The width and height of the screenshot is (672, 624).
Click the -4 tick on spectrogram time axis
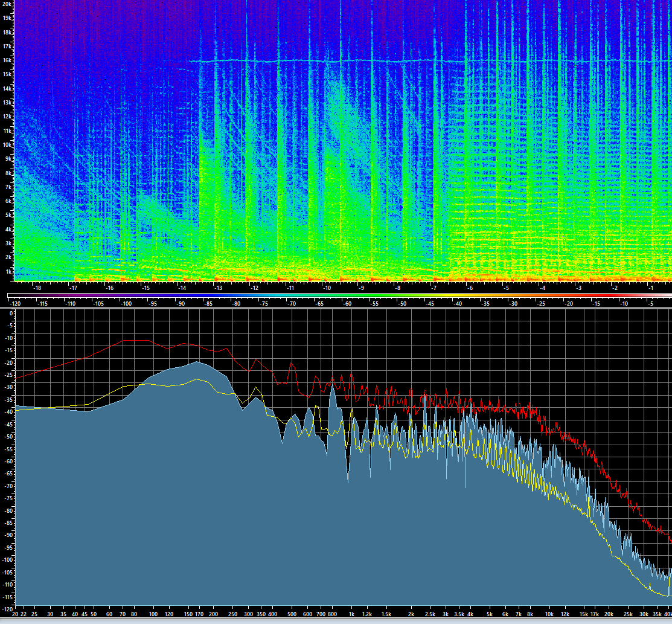543,288
